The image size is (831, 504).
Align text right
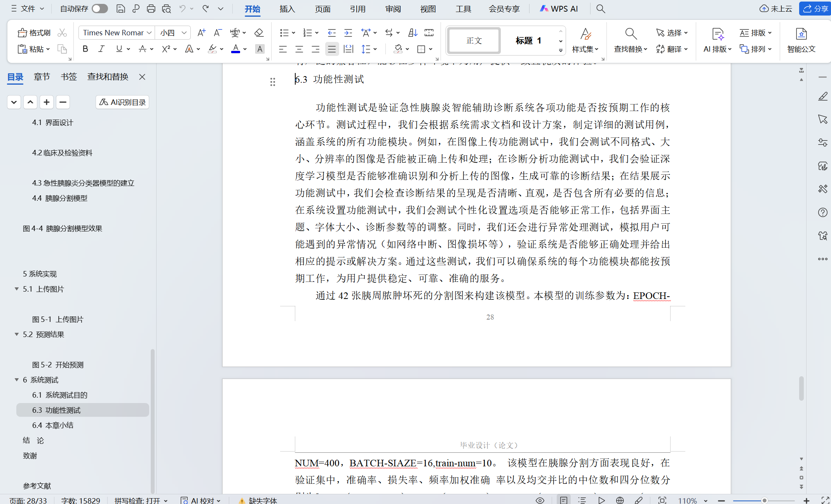[315, 49]
